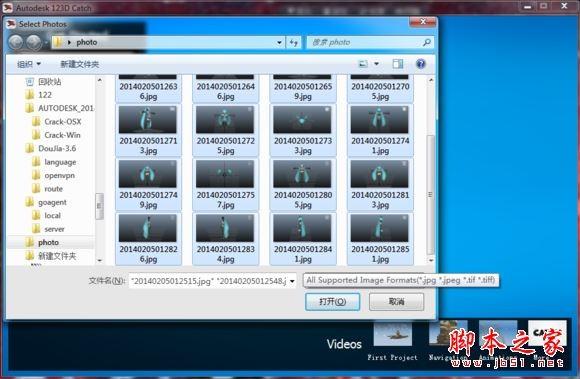Select 回收站 in the folder tree
580x379 pixels.
(50, 81)
